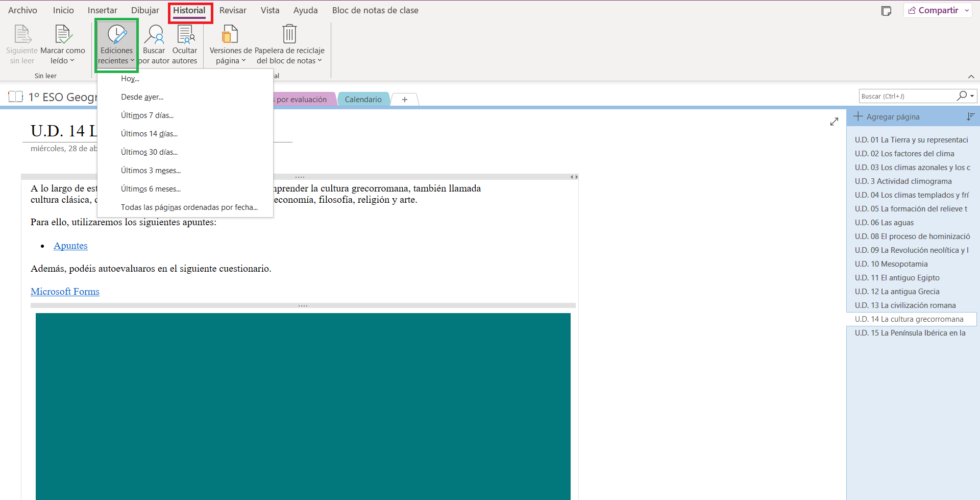980x500 pixels.
Task: Open page U.D. 10 Mesopotamia
Action: [x=912, y=264]
